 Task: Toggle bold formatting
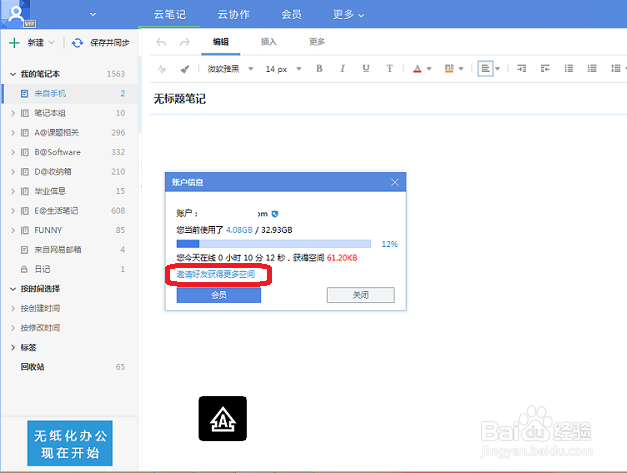pos(319,69)
